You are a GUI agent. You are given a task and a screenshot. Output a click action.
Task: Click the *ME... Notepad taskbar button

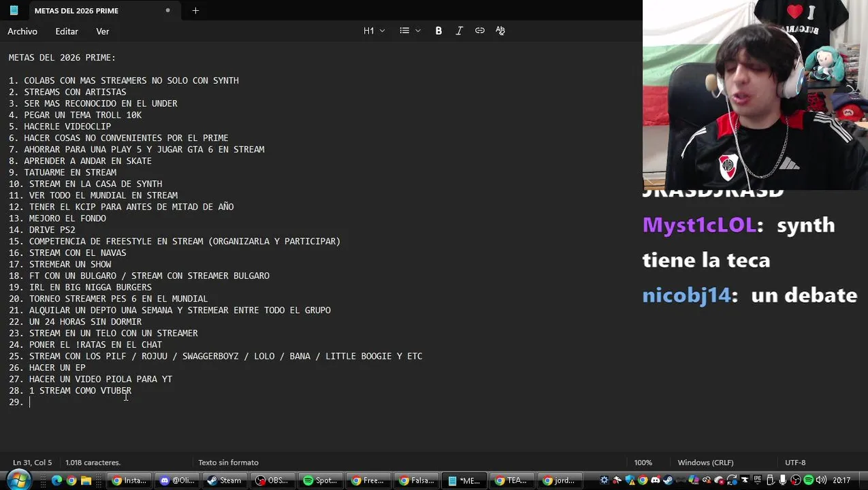point(464,480)
